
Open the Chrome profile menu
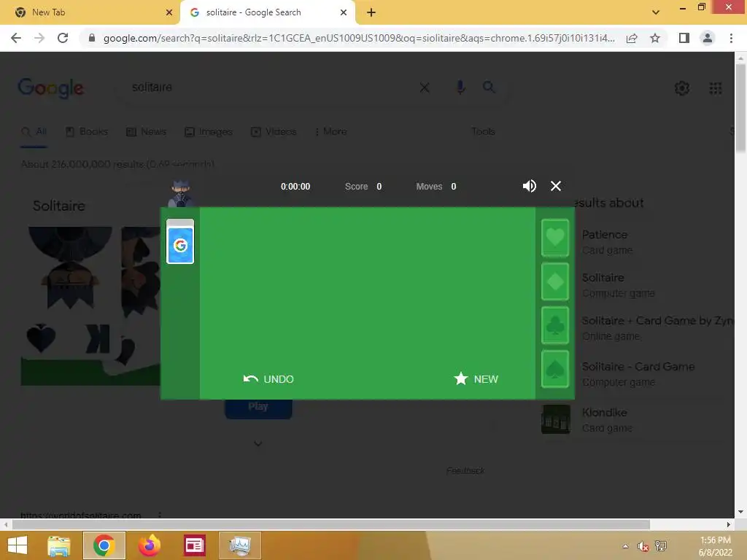click(x=708, y=38)
